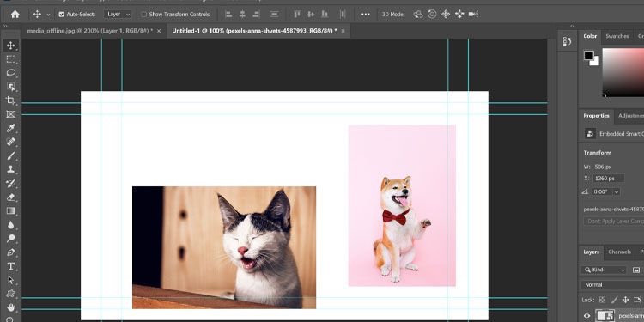
Task: Open the layer filter Kind dropdown
Action: tap(604, 270)
